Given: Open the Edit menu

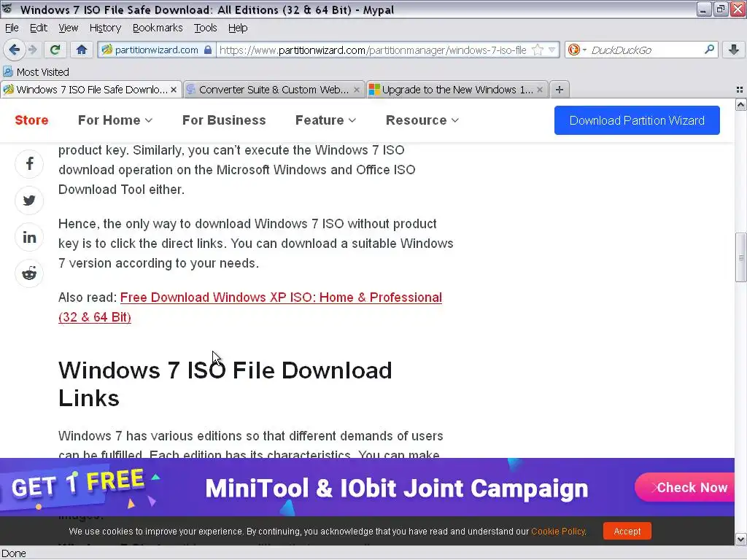Looking at the screenshot, I should (x=38, y=28).
